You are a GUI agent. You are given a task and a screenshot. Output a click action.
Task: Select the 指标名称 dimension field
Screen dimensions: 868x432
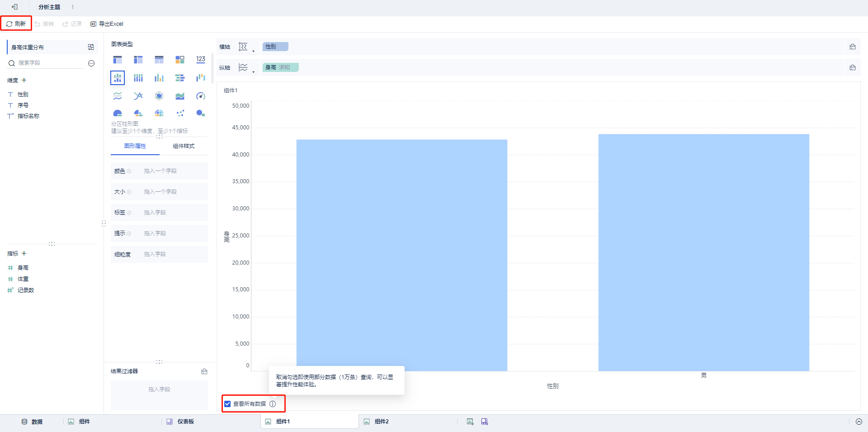click(28, 116)
